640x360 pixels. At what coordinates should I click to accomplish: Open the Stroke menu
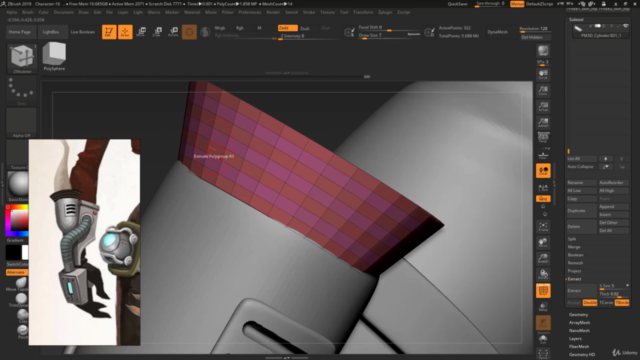[x=309, y=12]
